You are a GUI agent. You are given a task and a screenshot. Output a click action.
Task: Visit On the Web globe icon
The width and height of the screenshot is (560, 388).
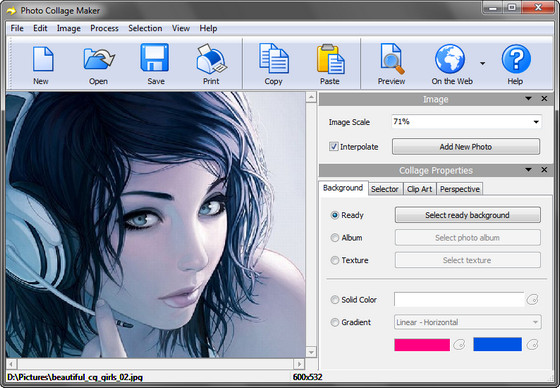(450, 59)
